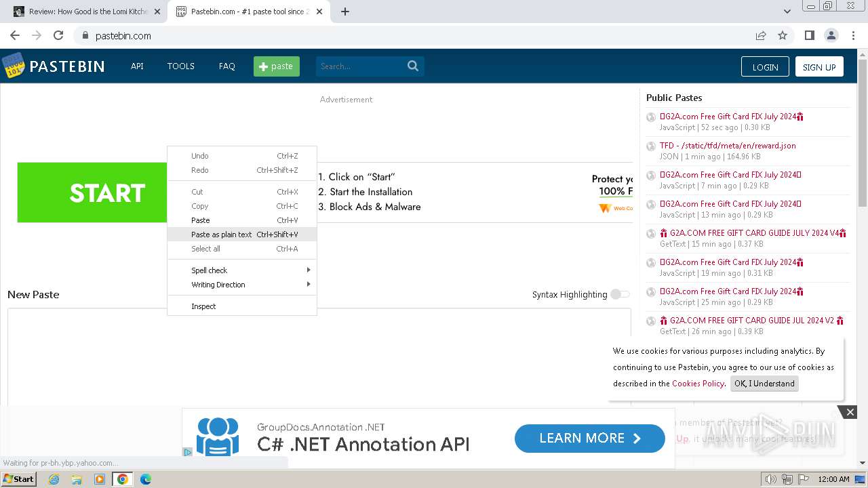Open the FAQ nav link

227,66
